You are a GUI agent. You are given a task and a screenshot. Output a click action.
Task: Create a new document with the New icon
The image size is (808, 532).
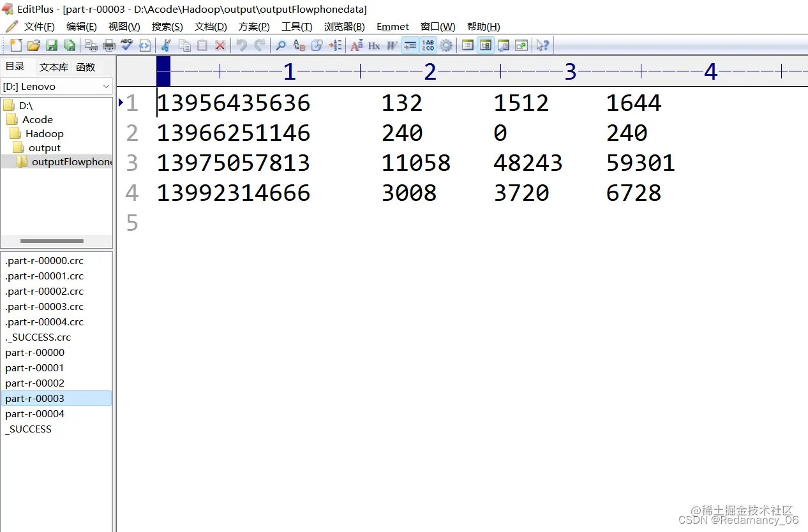tap(16, 45)
